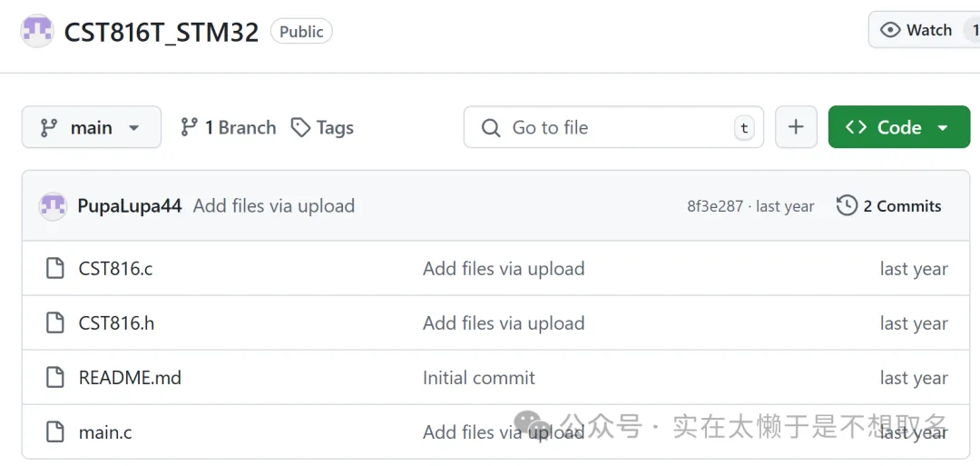The width and height of the screenshot is (980, 466).
Task: Open commit hash 8f3e287
Action: click(x=715, y=207)
